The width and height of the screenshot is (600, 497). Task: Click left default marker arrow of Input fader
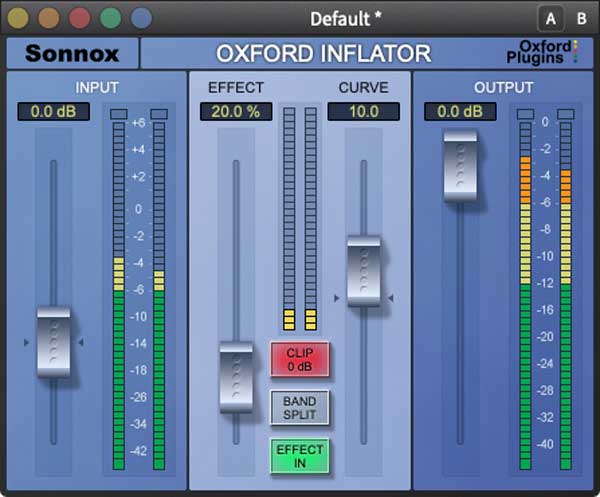(26, 342)
